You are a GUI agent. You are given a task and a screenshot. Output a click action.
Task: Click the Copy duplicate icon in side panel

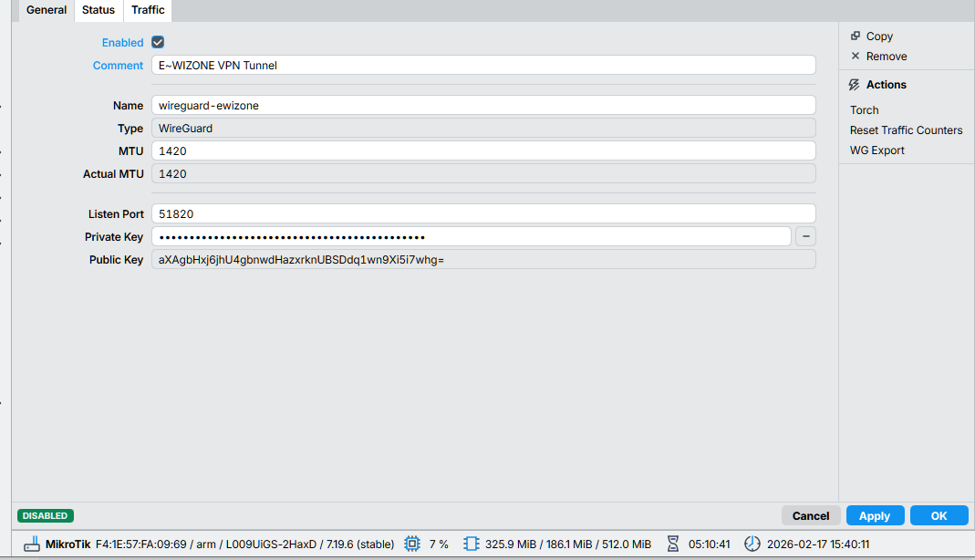point(856,36)
